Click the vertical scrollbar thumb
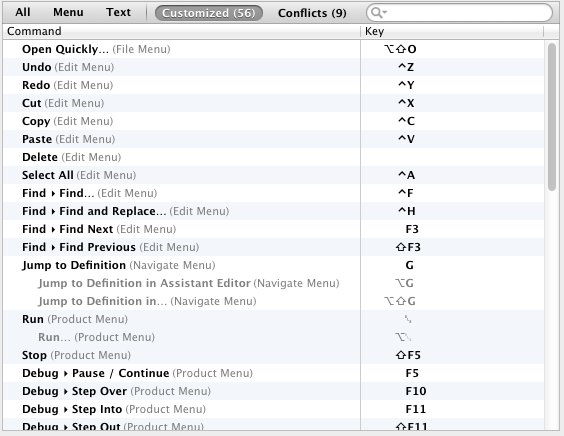The width and height of the screenshot is (564, 436). pos(552,117)
